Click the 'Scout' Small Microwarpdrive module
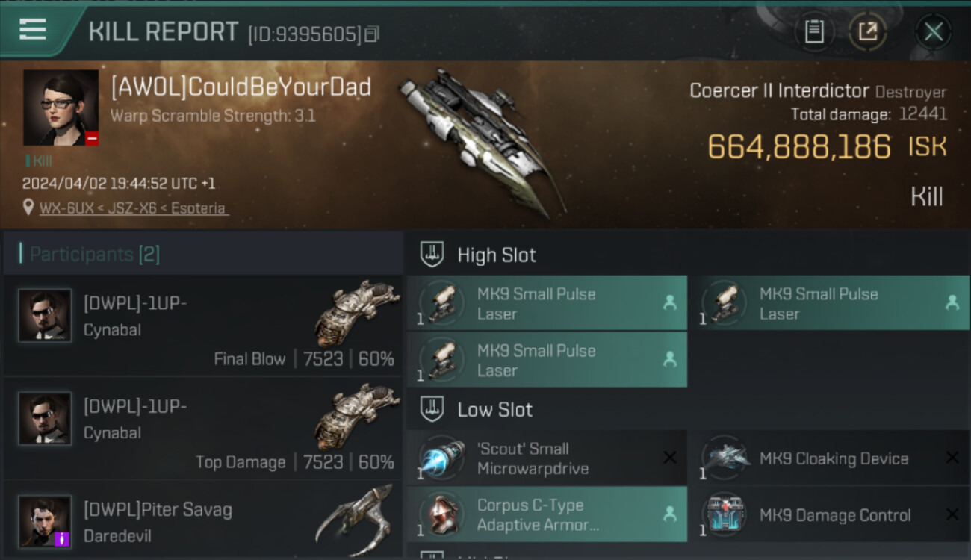The height and width of the screenshot is (560, 971). point(547,458)
